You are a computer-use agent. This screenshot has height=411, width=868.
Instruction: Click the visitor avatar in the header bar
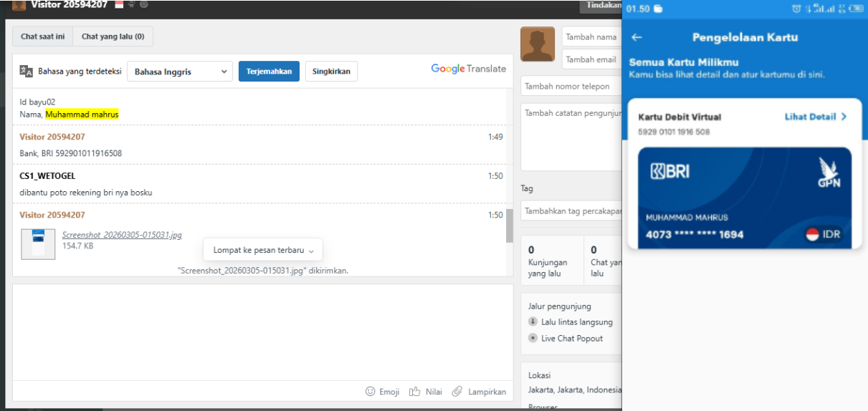pyautogui.click(x=19, y=5)
